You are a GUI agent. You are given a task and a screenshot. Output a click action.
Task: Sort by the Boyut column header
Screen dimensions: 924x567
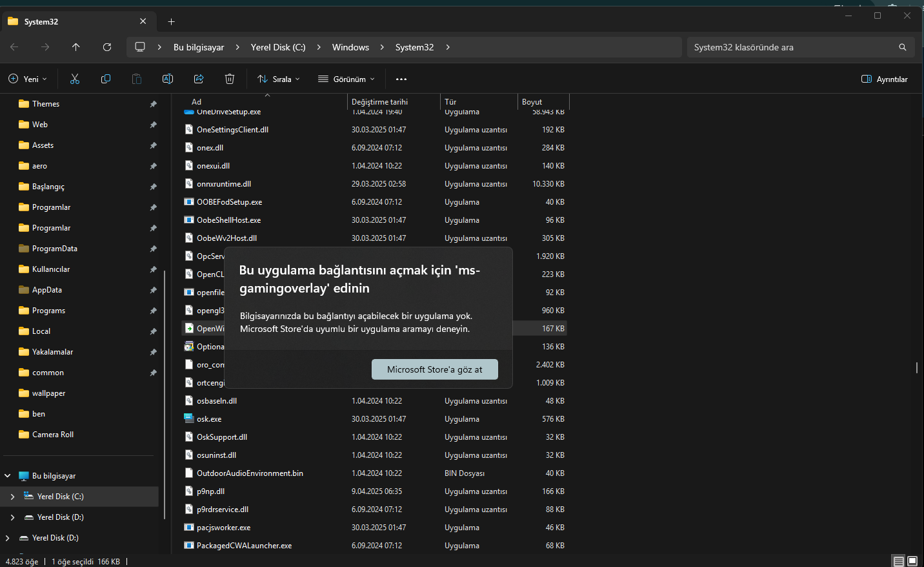pyautogui.click(x=532, y=102)
